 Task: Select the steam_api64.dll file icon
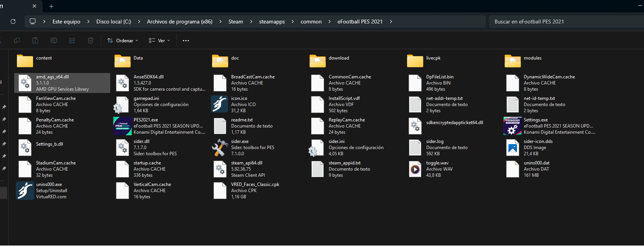click(x=220, y=169)
